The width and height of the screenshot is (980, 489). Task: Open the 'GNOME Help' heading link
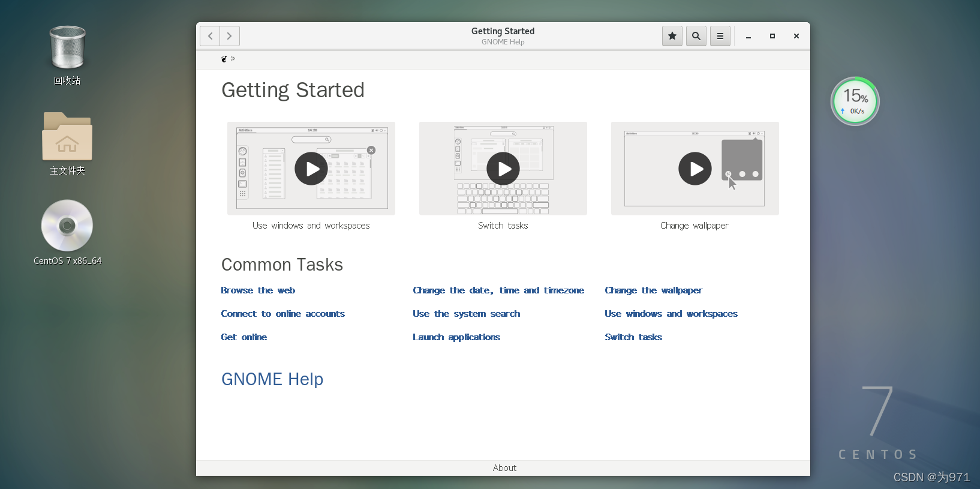272,379
